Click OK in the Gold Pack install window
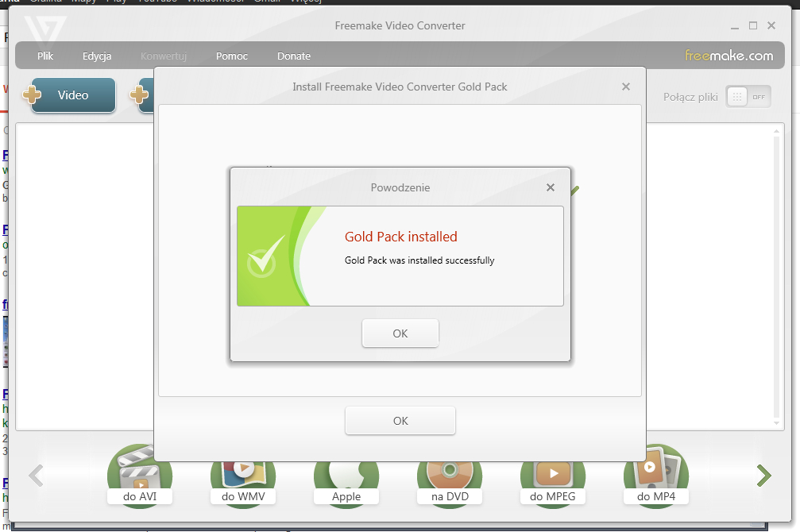800x532 pixels. coord(400,421)
